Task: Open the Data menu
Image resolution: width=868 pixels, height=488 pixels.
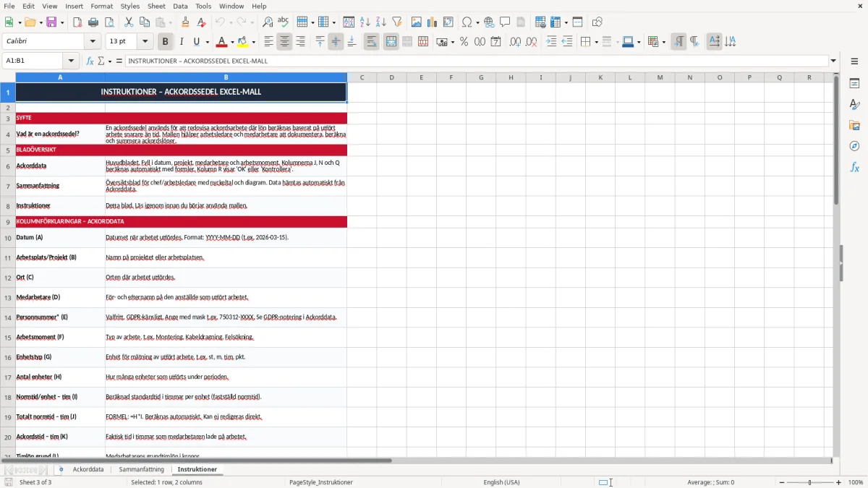Action: click(180, 6)
